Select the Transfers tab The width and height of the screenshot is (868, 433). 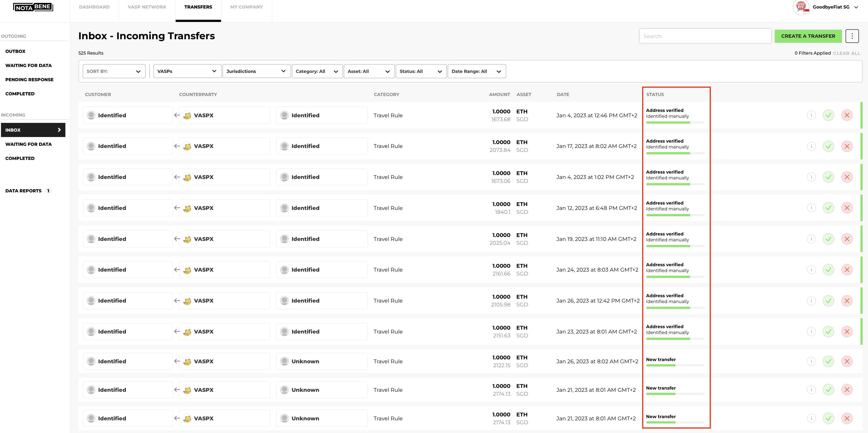(x=198, y=7)
